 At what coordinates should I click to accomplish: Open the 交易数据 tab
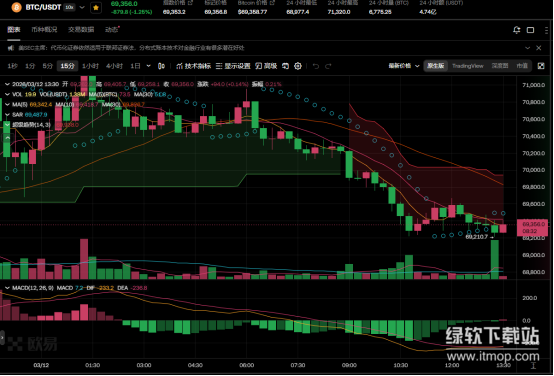point(81,30)
